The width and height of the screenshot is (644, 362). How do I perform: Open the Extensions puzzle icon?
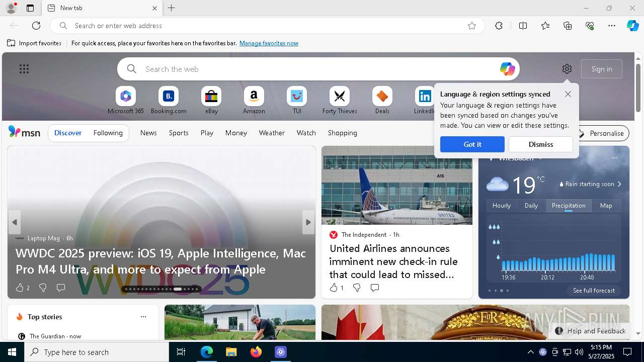pos(499,26)
